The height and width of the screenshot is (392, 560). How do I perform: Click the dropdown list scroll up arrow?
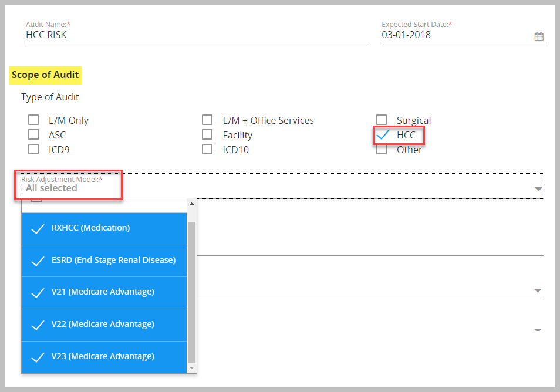(x=191, y=204)
